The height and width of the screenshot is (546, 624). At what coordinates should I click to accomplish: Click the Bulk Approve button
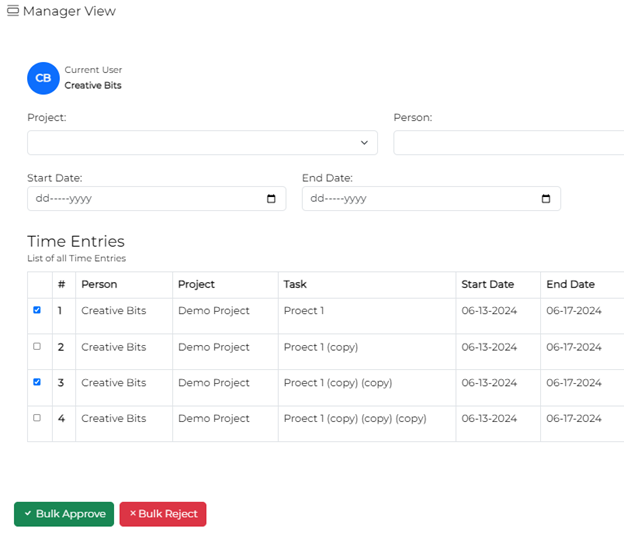click(x=64, y=514)
